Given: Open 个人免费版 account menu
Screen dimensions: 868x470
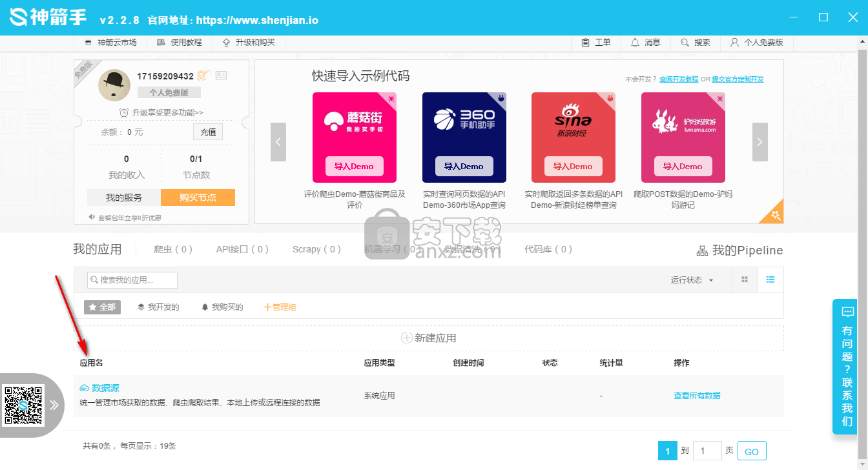Looking at the screenshot, I should pos(756,43).
